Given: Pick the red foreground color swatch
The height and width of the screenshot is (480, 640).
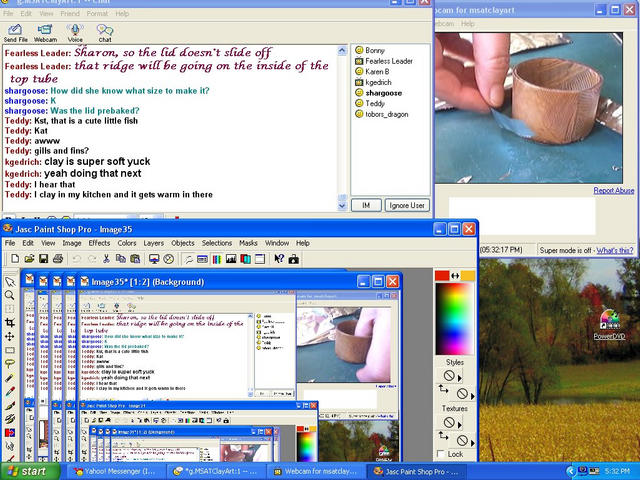Looking at the screenshot, I should 442,276.
